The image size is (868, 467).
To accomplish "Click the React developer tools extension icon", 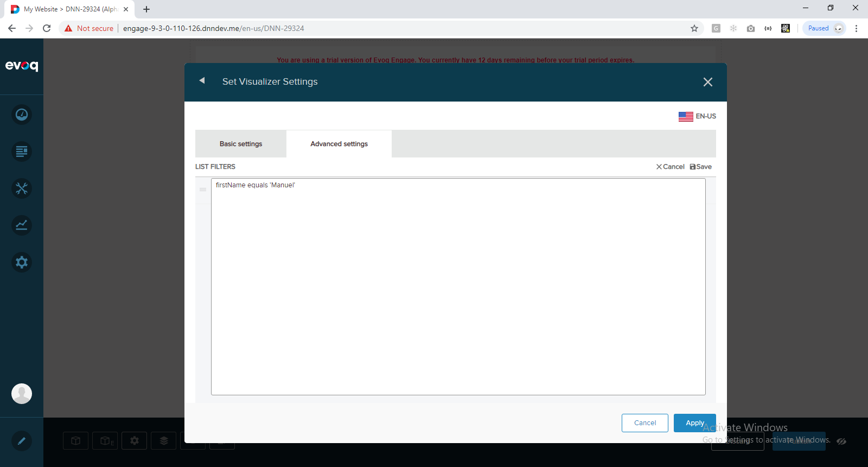I will pyautogui.click(x=786, y=28).
